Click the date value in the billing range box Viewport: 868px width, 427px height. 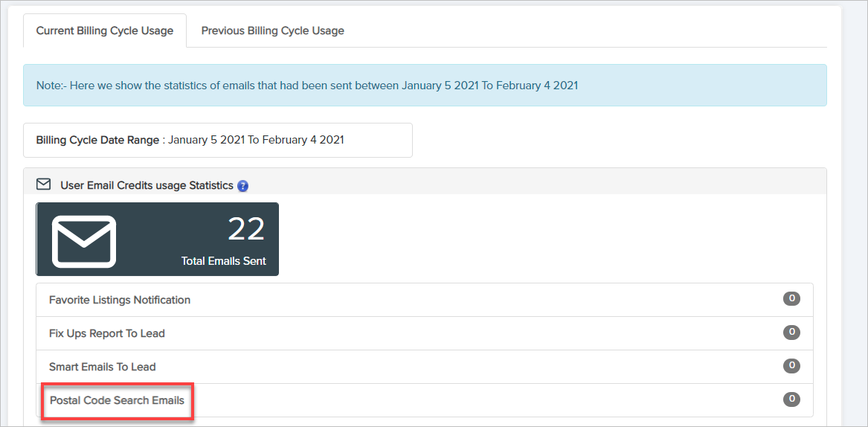pyautogui.click(x=256, y=140)
